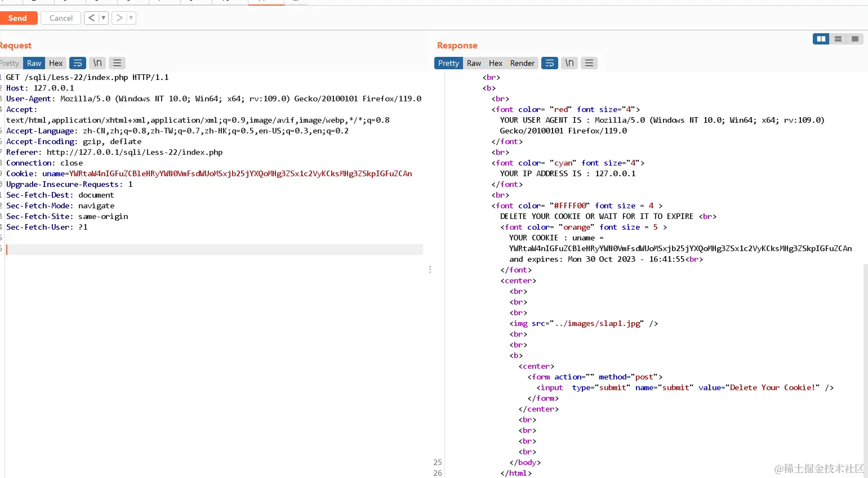Click the 'Upgrade-Insecure-Requests: 1' header

(x=69, y=184)
